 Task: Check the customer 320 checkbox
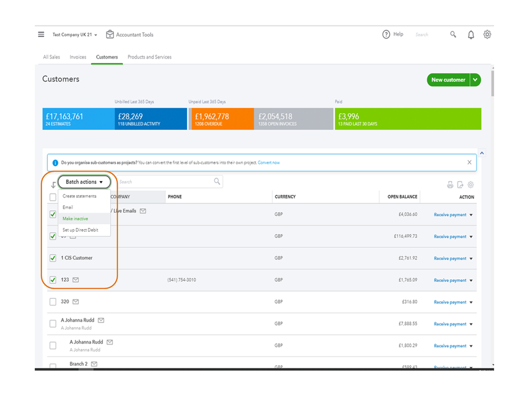coord(53,302)
